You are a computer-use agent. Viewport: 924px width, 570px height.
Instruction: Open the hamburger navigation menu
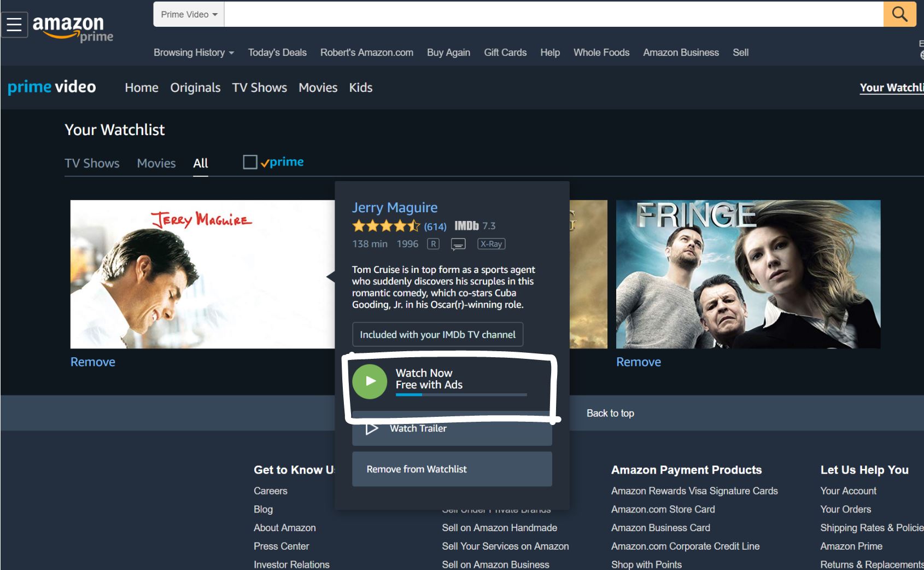coord(14,24)
